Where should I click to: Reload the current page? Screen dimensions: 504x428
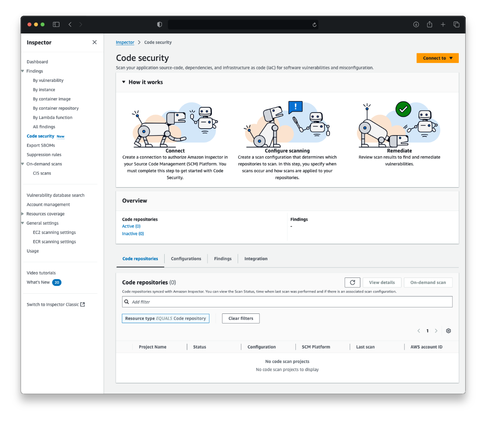tap(314, 25)
